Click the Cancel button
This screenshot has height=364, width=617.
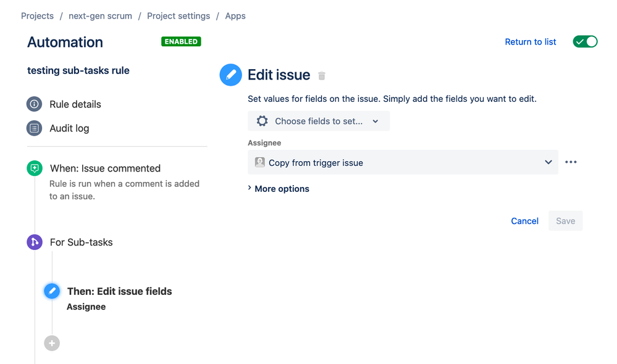tap(524, 221)
